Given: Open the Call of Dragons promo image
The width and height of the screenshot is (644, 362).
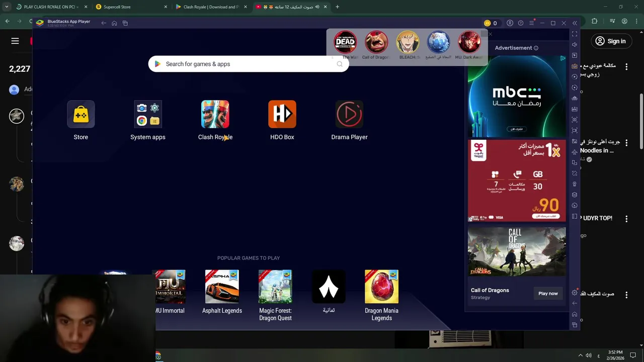Looking at the screenshot, I should 517,252.
